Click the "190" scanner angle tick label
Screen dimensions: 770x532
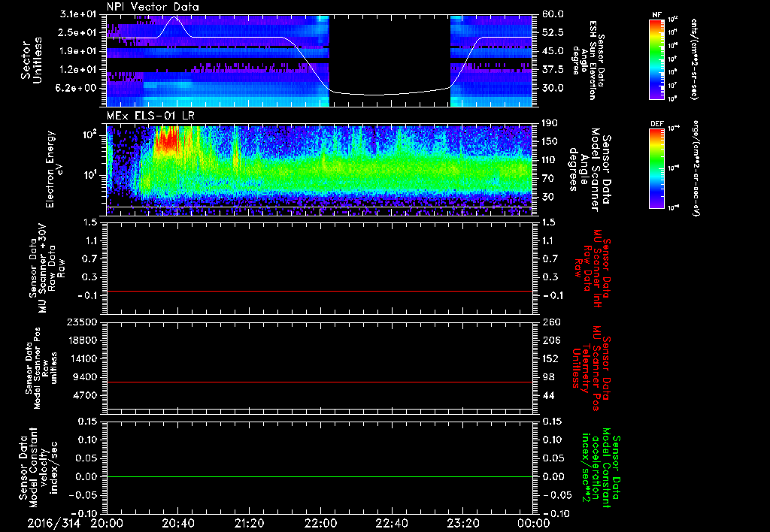[x=550, y=123]
